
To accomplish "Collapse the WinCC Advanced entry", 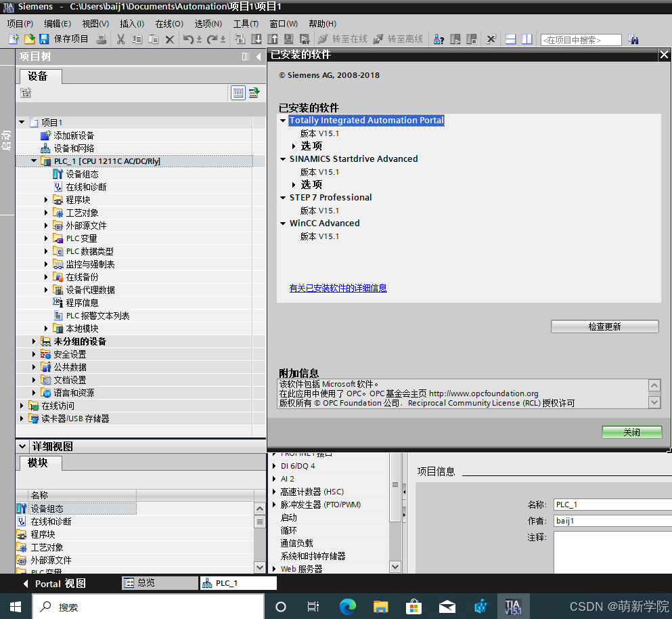I will (283, 223).
